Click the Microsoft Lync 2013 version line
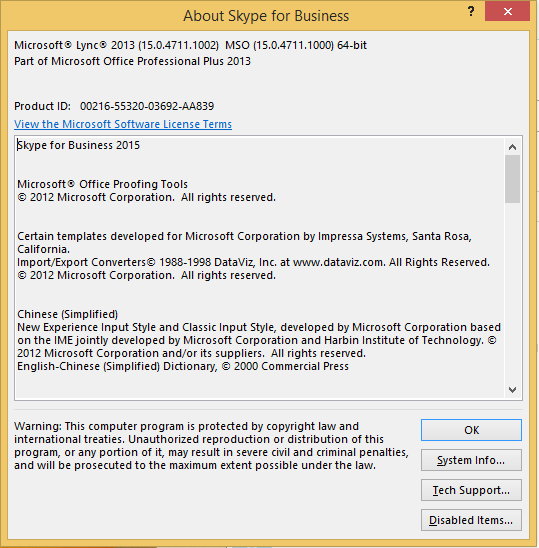Viewport: 539px width, 548px height. click(x=191, y=45)
